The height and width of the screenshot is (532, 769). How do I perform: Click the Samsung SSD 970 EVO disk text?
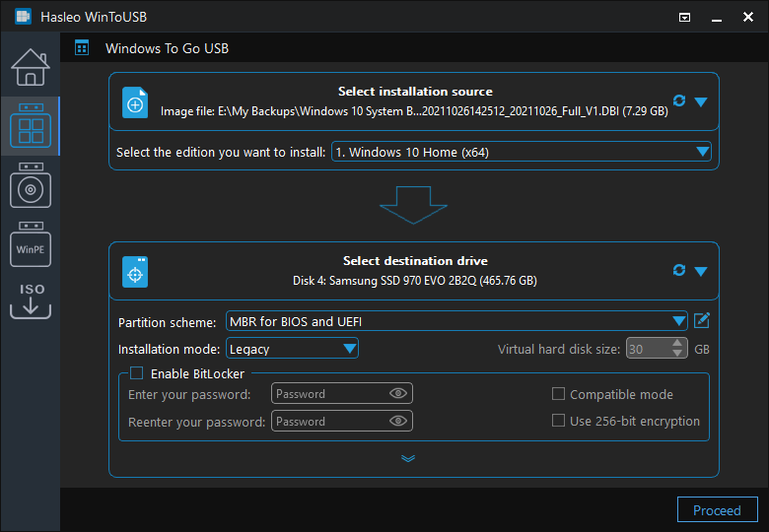[415, 281]
